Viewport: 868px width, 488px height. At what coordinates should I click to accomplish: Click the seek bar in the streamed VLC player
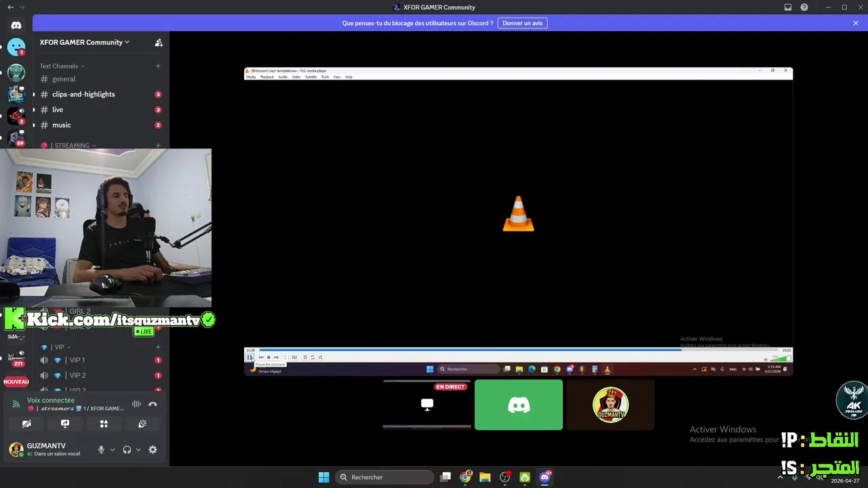[x=518, y=350]
